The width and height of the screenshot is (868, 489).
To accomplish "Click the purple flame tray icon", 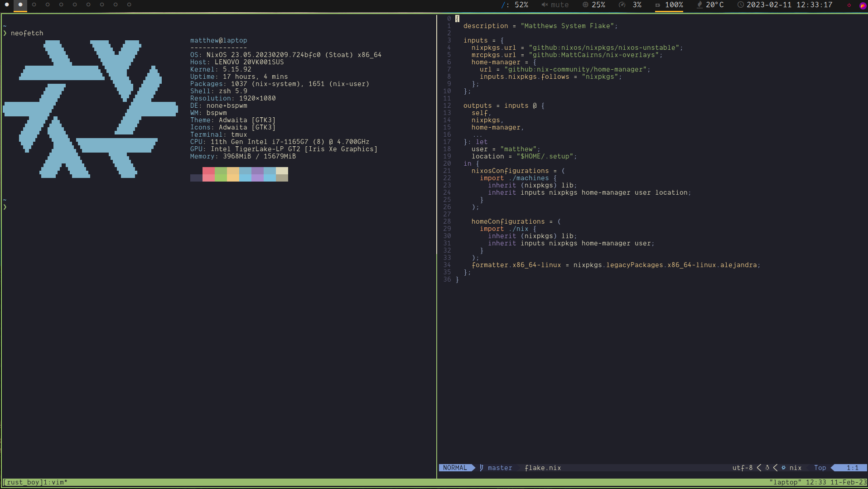I will pos(863,5).
